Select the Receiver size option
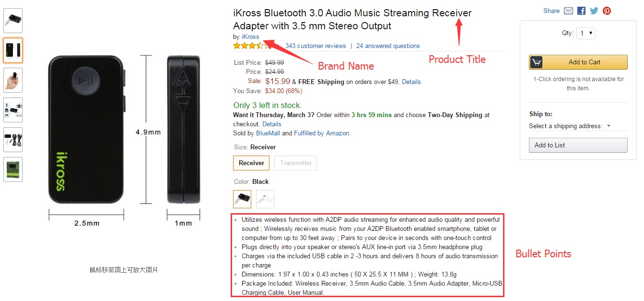The width and height of the screenshot is (644, 301). click(x=252, y=163)
